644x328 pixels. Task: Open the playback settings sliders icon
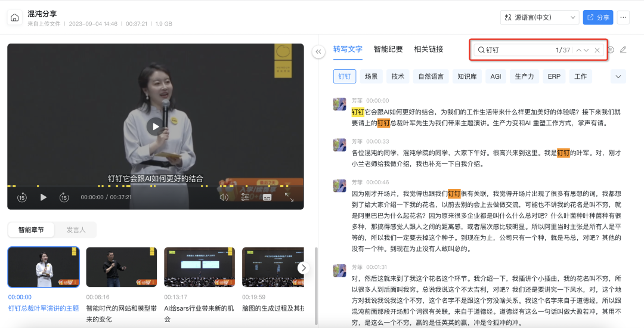click(x=245, y=197)
